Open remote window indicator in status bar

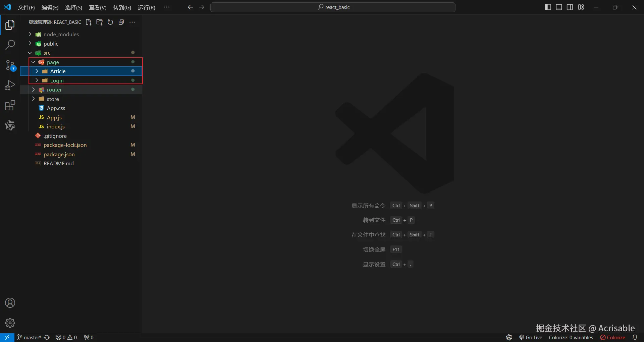[x=7, y=338]
